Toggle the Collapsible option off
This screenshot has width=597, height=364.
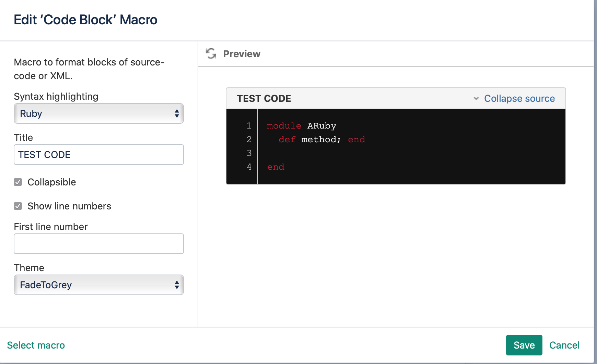coord(18,182)
